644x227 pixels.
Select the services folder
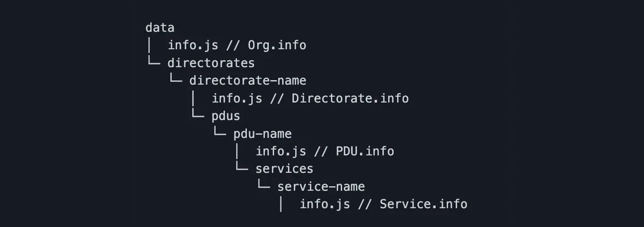pyautogui.click(x=284, y=169)
